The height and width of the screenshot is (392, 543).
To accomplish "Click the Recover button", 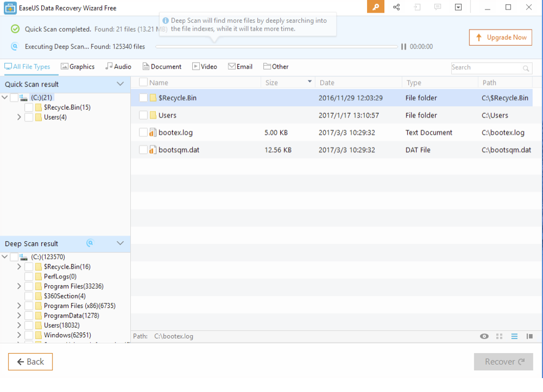I will [503, 362].
